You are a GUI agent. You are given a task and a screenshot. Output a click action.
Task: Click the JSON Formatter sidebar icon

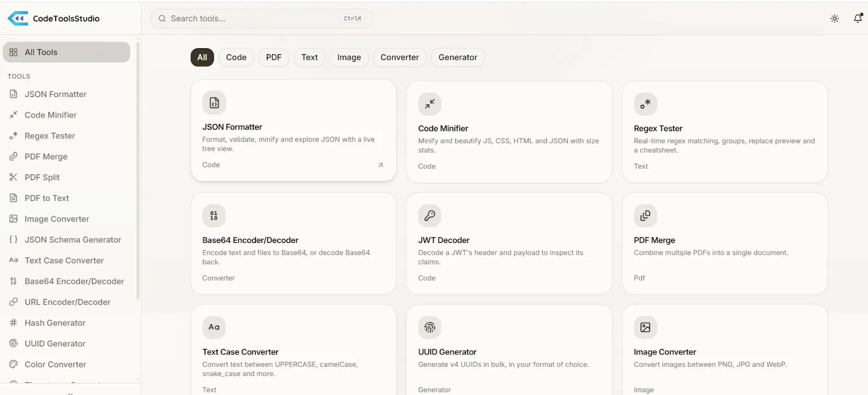click(x=14, y=94)
